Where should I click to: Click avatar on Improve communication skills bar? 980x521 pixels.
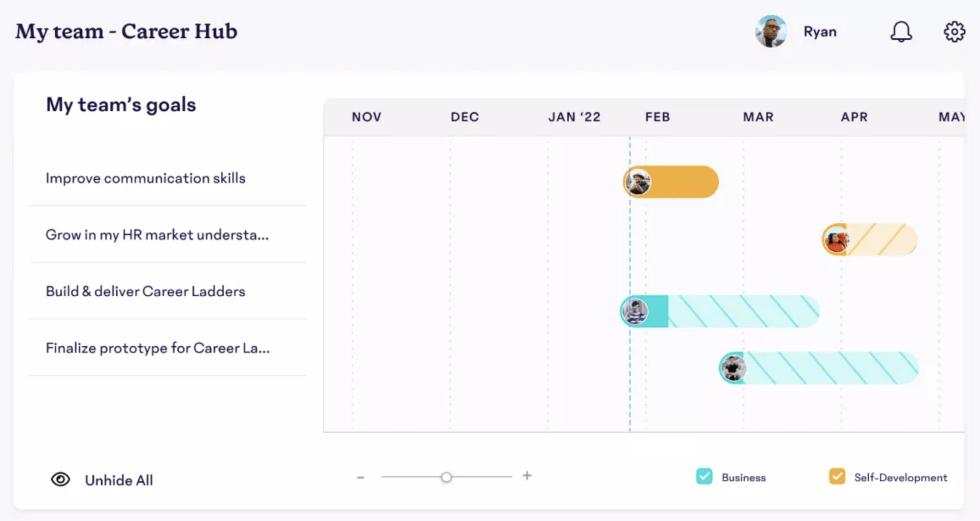[638, 182]
